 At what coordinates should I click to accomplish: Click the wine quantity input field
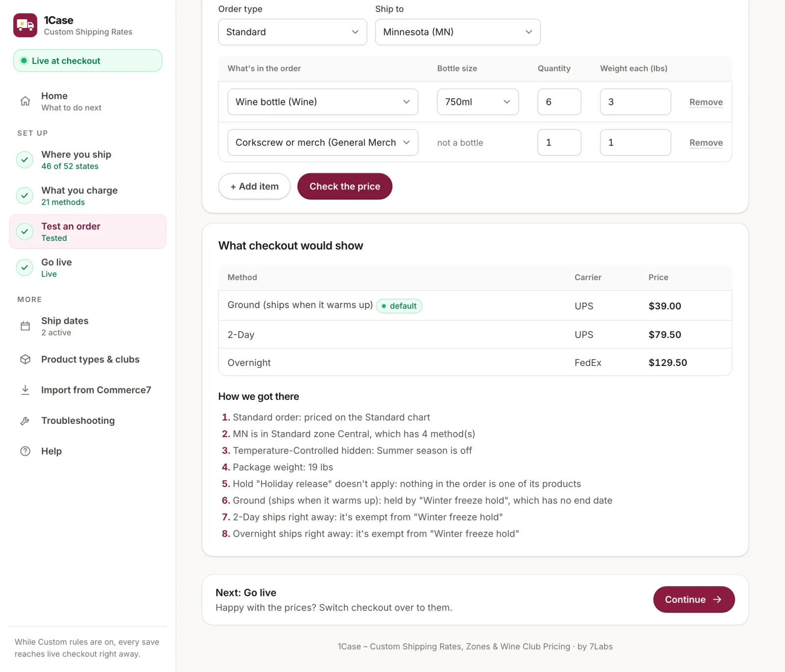click(x=559, y=102)
